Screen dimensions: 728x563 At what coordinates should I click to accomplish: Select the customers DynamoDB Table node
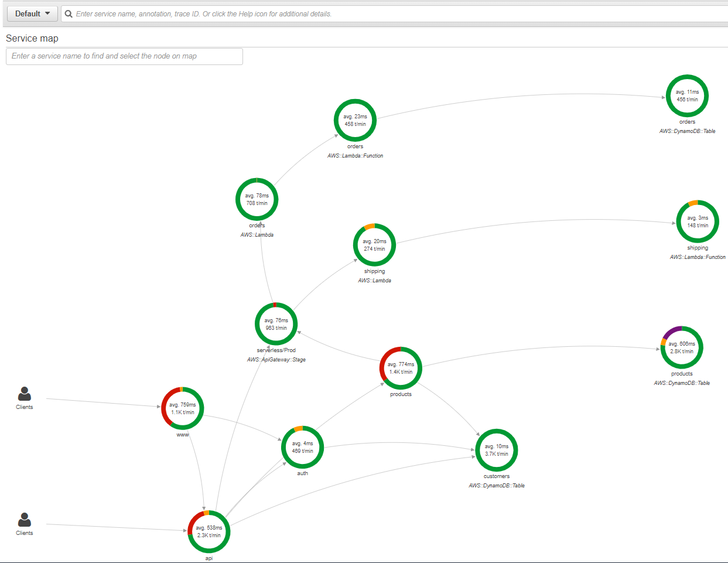pyautogui.click(x=497, y=450)
